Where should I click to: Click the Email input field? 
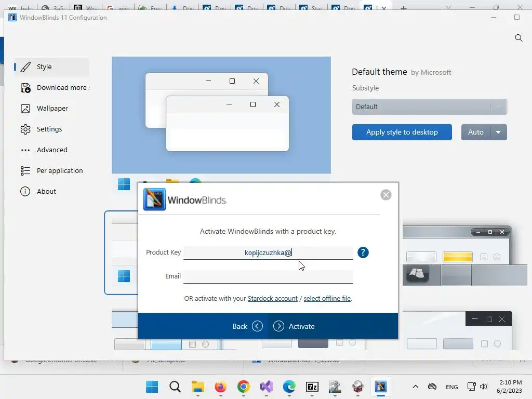click(268, 276)
